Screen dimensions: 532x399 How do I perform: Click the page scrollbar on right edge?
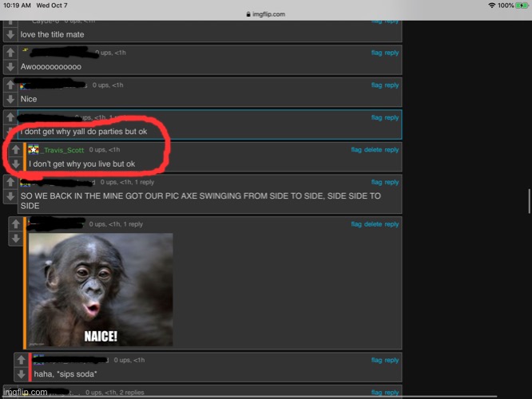point(529,201)
